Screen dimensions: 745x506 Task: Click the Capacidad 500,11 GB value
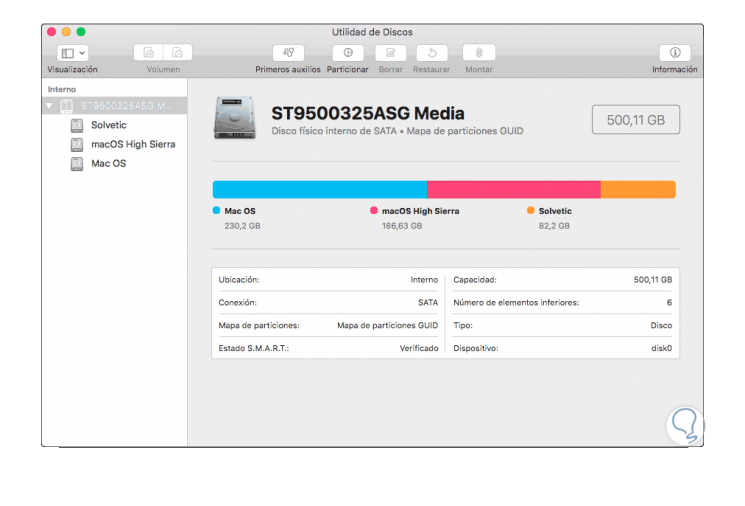coord(653,280)
